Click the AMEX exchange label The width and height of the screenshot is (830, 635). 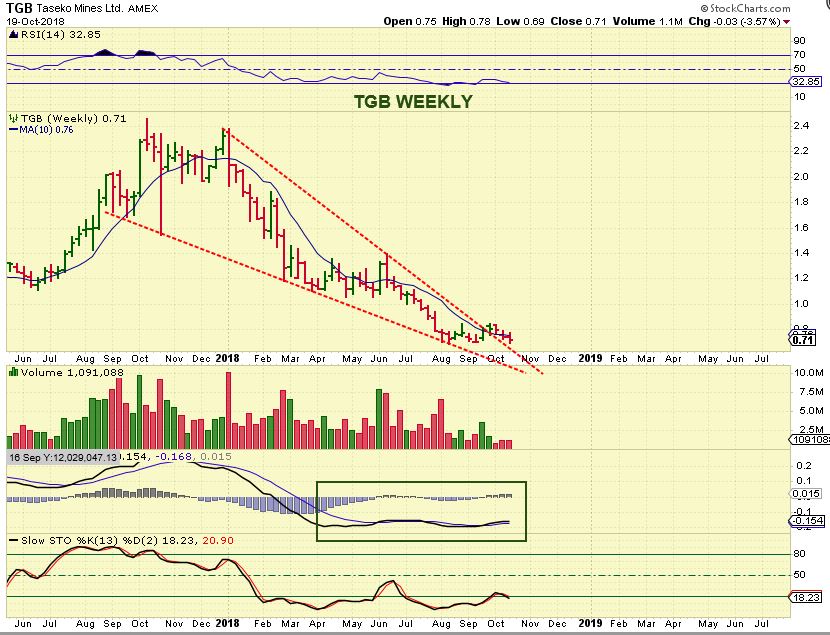pos(143,9)
